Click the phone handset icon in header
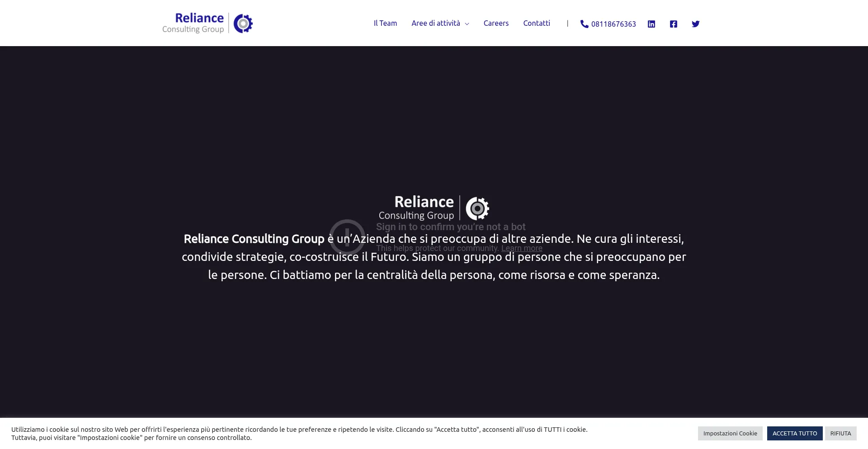The width and height of the screenshot is (868, 449). 584,24
